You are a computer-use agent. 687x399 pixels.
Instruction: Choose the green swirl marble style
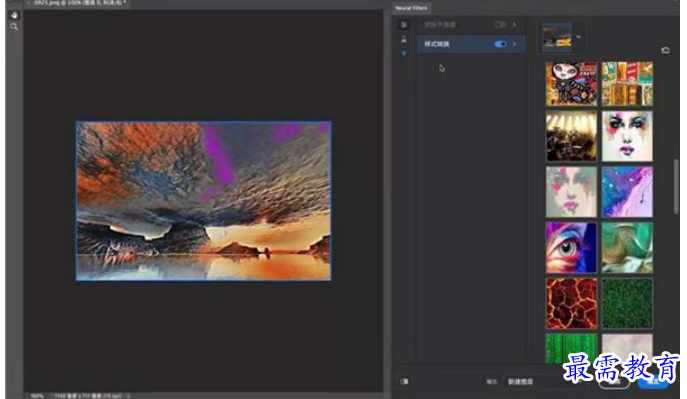pos(627,247)
